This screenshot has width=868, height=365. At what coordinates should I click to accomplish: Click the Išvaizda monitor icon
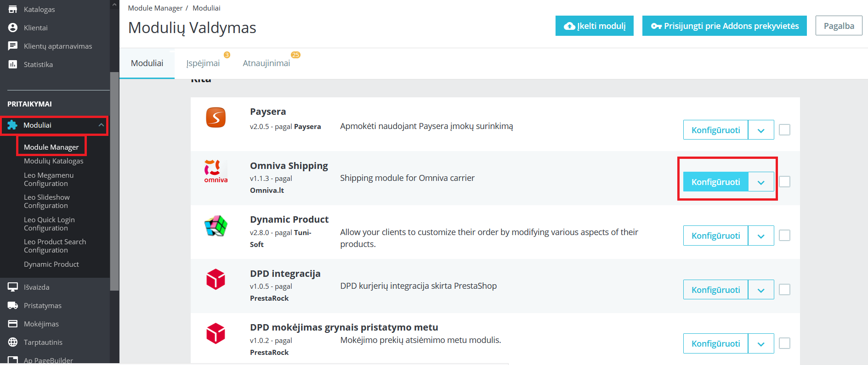pyautogui.click(x=13, y=287)
